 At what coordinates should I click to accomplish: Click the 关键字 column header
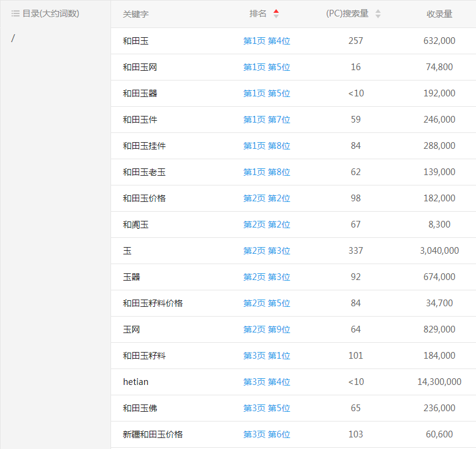point(135,13)
